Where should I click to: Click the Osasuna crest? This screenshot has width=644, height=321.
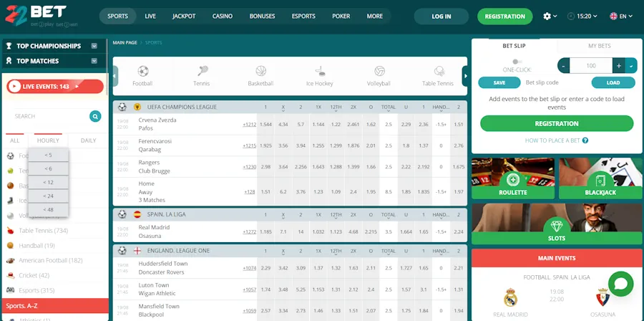tap(602, 297)
